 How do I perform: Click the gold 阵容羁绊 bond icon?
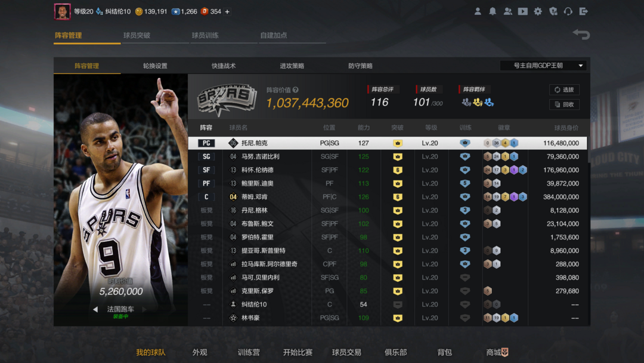pos(477,102)
